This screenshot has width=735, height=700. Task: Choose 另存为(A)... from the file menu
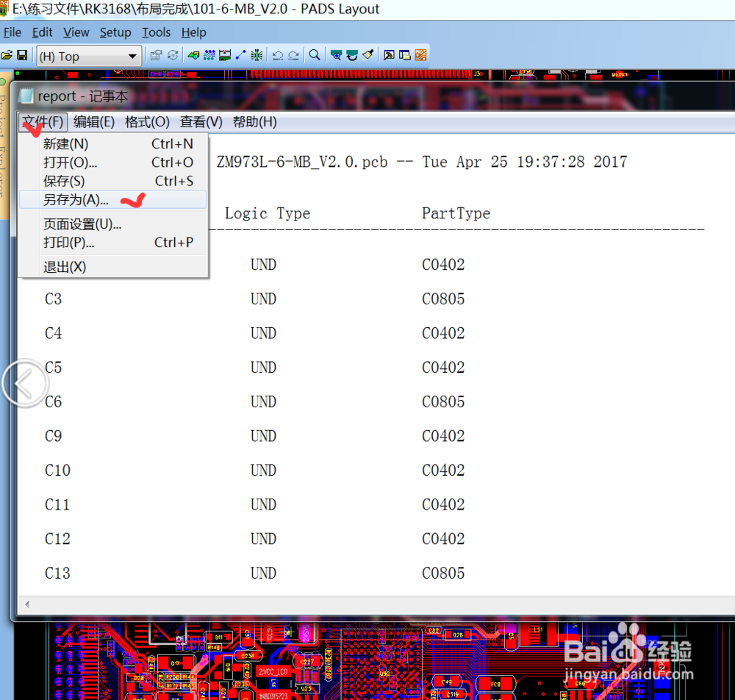[112, 200]
